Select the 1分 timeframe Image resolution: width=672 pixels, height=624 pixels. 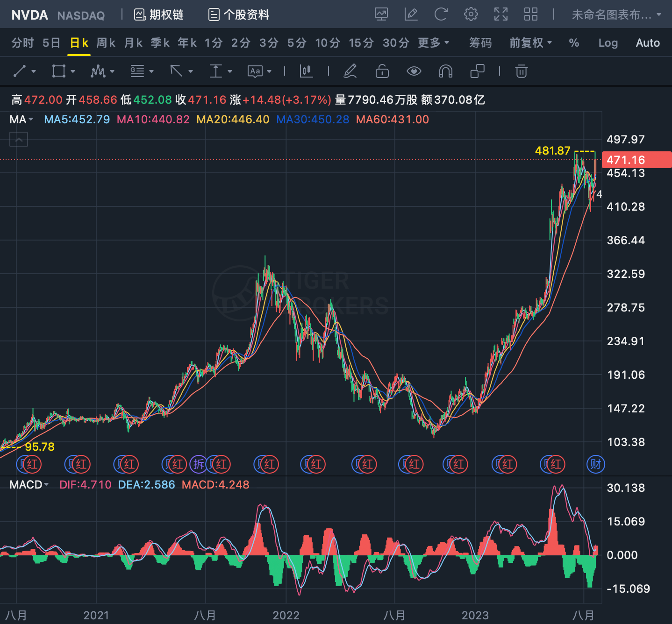(x=214, y=43)
